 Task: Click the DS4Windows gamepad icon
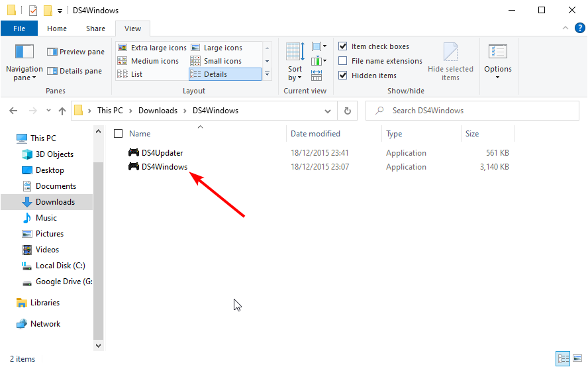(x=134, y=166)
